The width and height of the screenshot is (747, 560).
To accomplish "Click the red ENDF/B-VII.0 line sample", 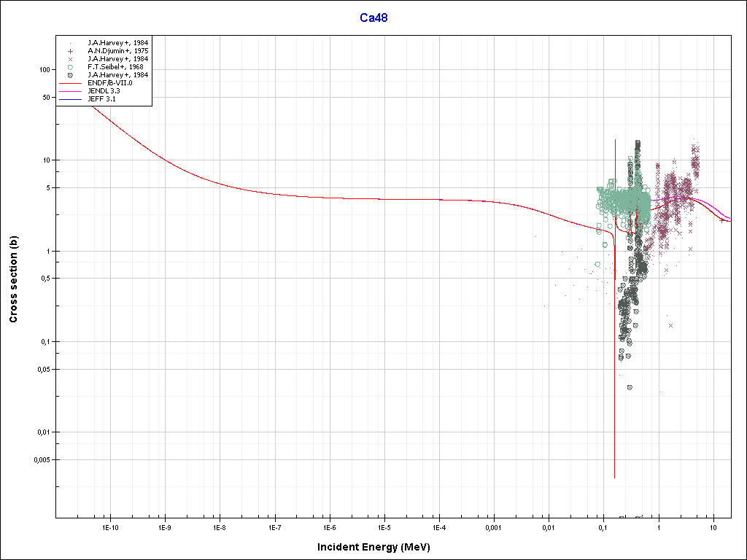I will coord(70,83).
